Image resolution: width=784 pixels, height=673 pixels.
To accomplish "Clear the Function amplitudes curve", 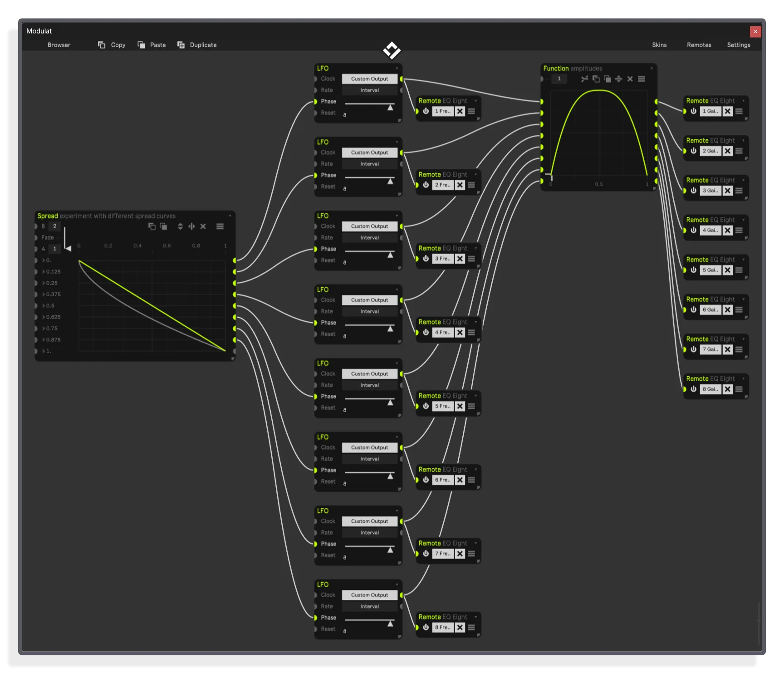I will 630,79.
